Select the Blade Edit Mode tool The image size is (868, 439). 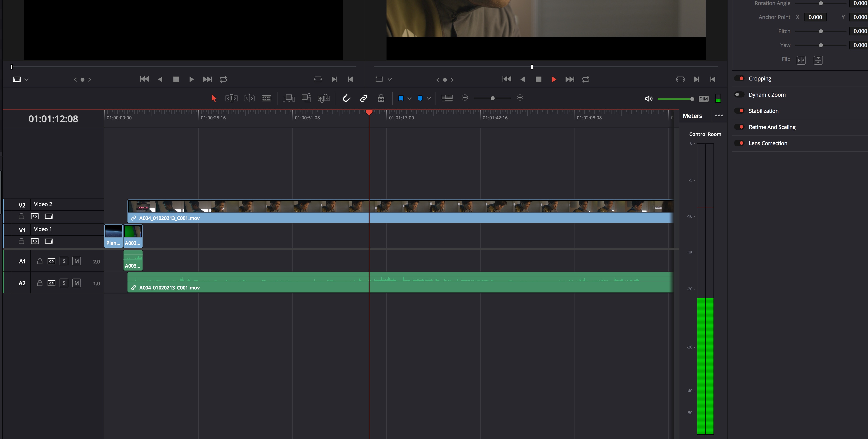(267, 98)
